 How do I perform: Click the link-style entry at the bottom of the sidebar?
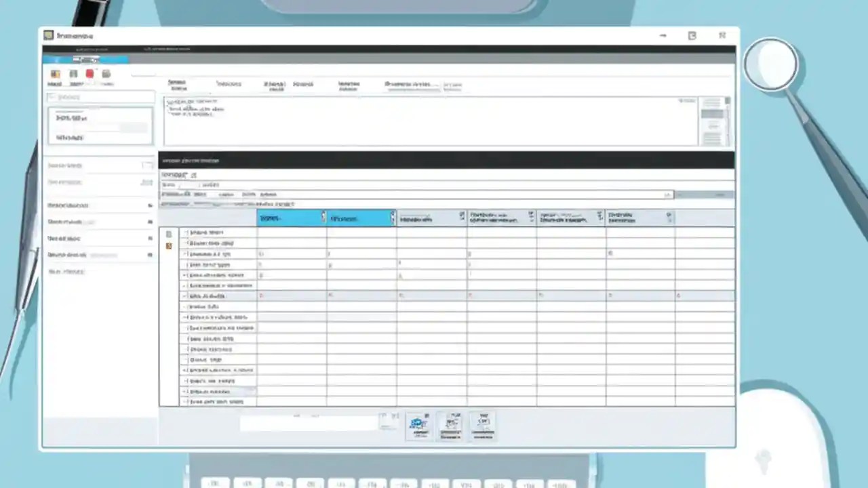(64, 271)
